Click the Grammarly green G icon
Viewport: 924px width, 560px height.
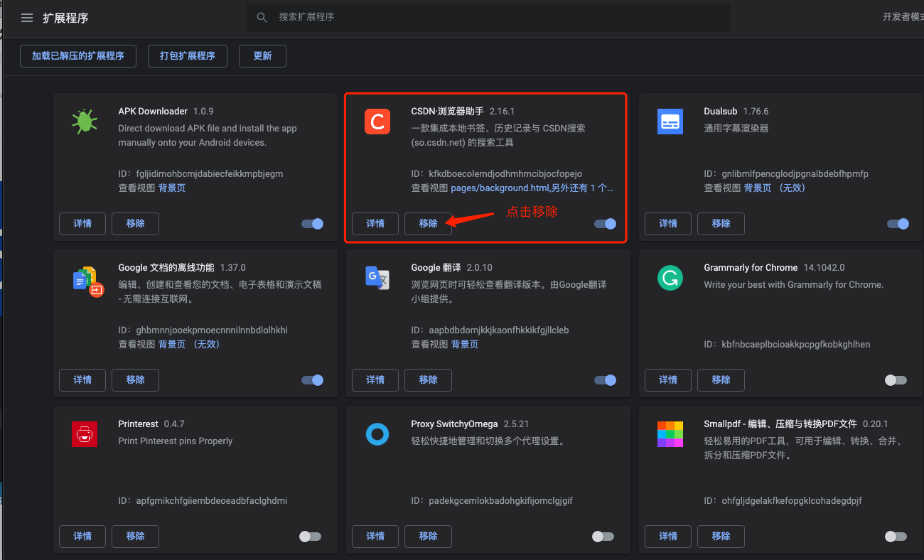coord(670,278)
